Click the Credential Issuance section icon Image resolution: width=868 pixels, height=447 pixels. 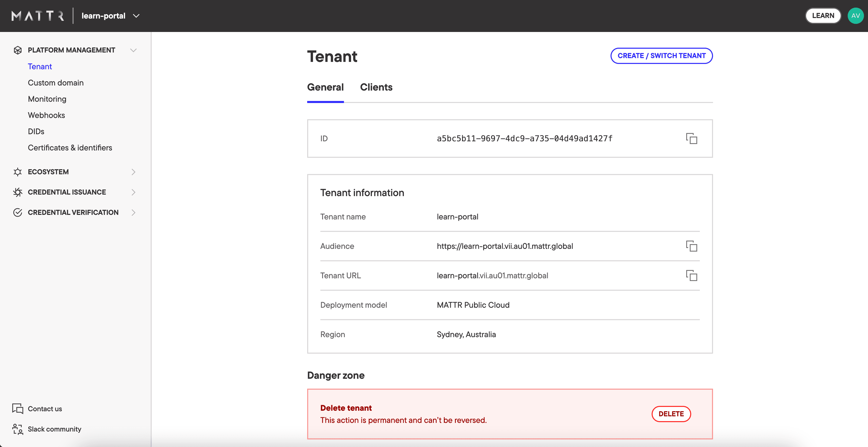[x=17, y=192]
